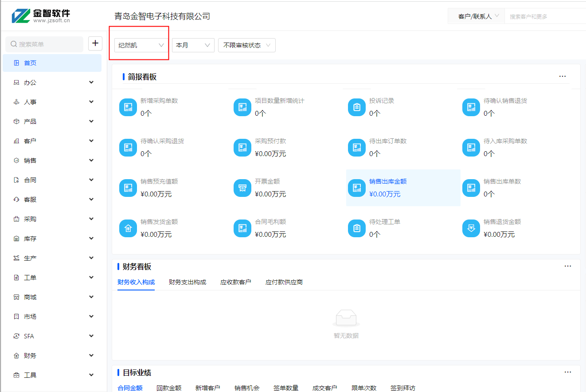Expand the 财务 sidebar menu

(53, 356)
